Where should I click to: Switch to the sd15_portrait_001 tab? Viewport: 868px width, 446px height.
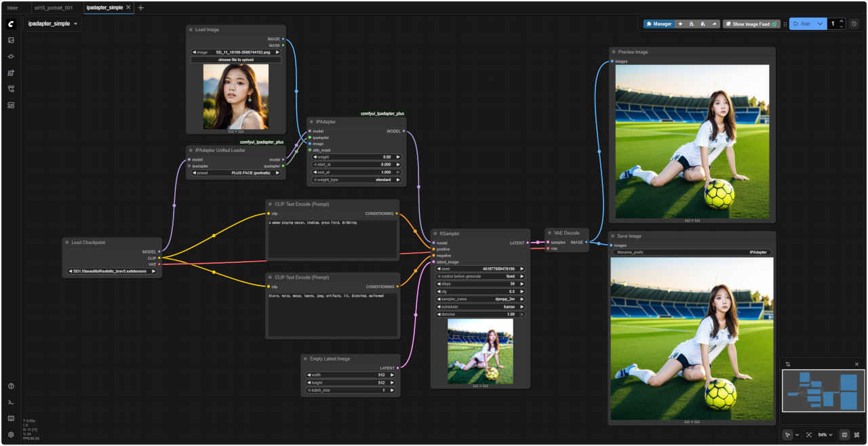(54, 7)
